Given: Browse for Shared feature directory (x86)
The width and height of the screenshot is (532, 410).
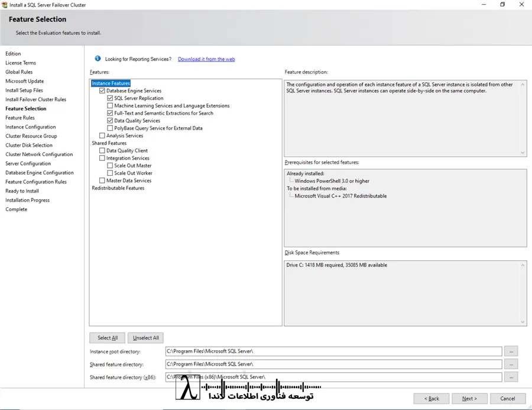Looking at the screenshot, I should pos(511,377).
